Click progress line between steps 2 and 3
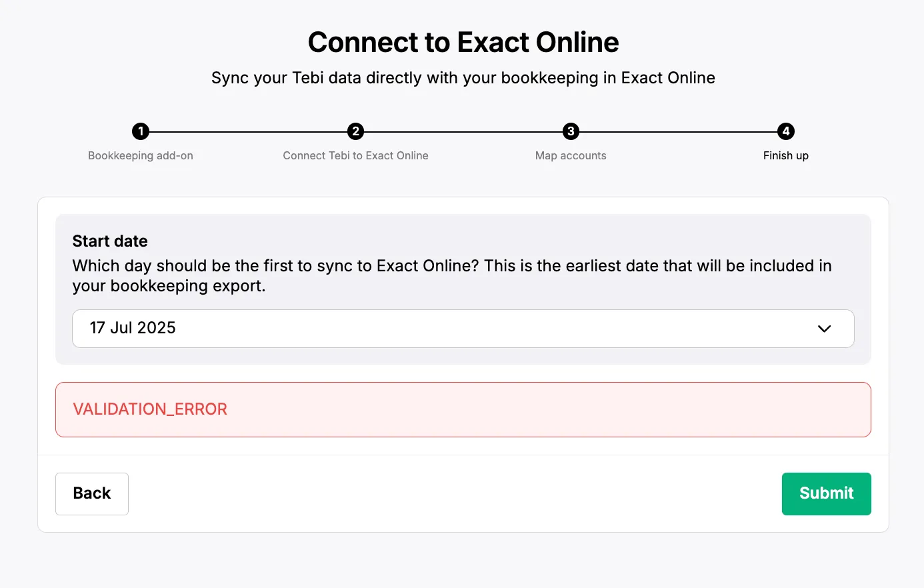 pyautogui.click(x=463, y=132)
